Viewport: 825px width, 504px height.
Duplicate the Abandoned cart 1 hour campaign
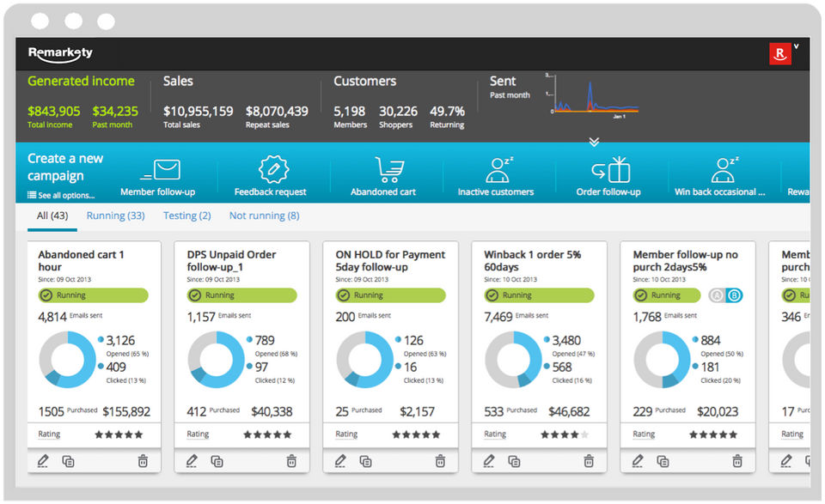click(x=68, y=461)
